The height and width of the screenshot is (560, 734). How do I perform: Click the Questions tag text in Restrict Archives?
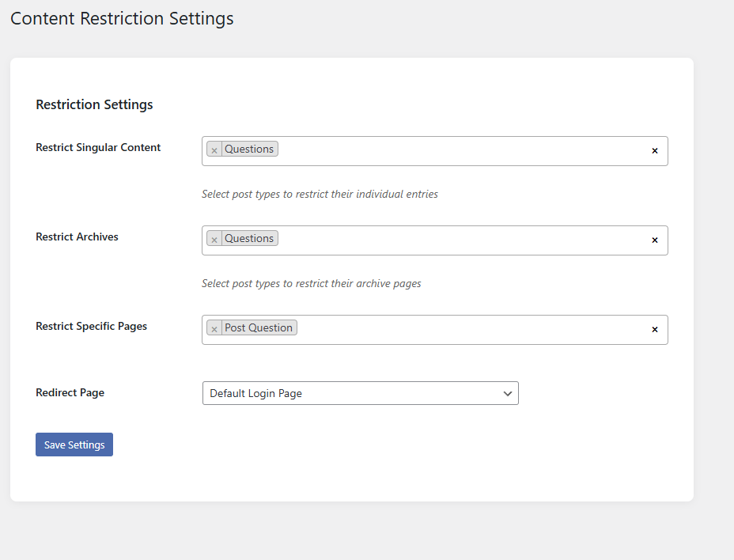249,238
